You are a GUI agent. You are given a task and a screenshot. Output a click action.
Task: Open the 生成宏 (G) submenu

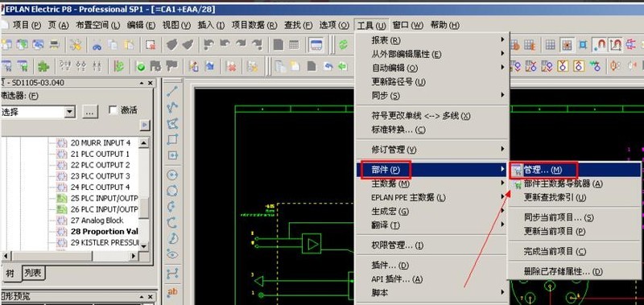click(x=432, y=211)
